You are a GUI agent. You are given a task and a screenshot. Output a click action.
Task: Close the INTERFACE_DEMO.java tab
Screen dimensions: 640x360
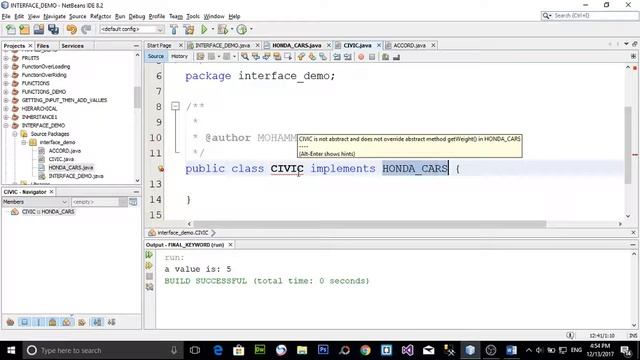[x=258, y=45]
